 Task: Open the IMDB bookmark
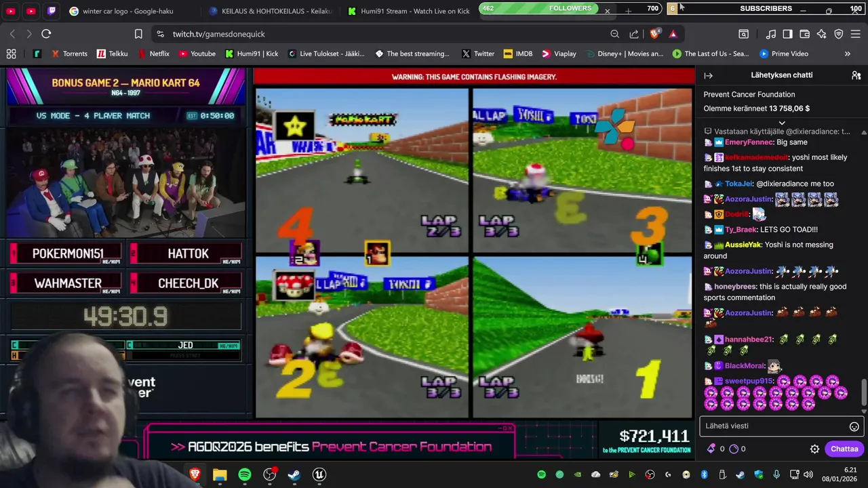pos(519,54)
